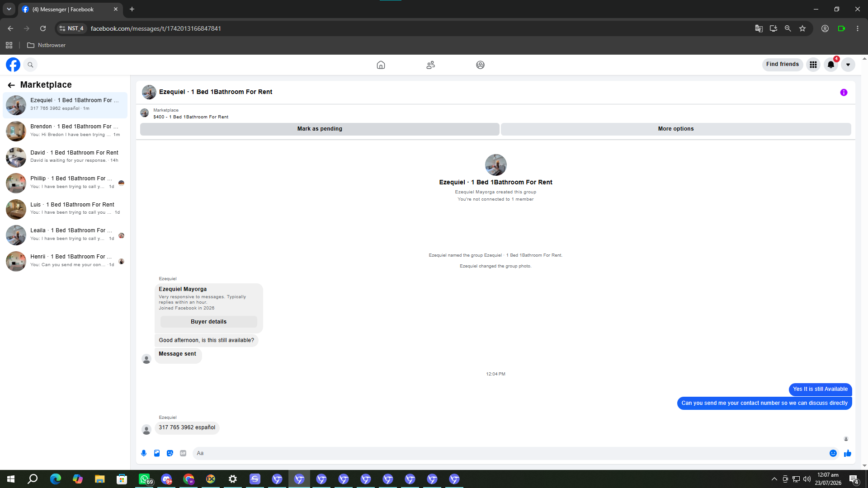Open the Windows Start menu
Viewport: 868px width, 488px height.
[x=11, y=479]
